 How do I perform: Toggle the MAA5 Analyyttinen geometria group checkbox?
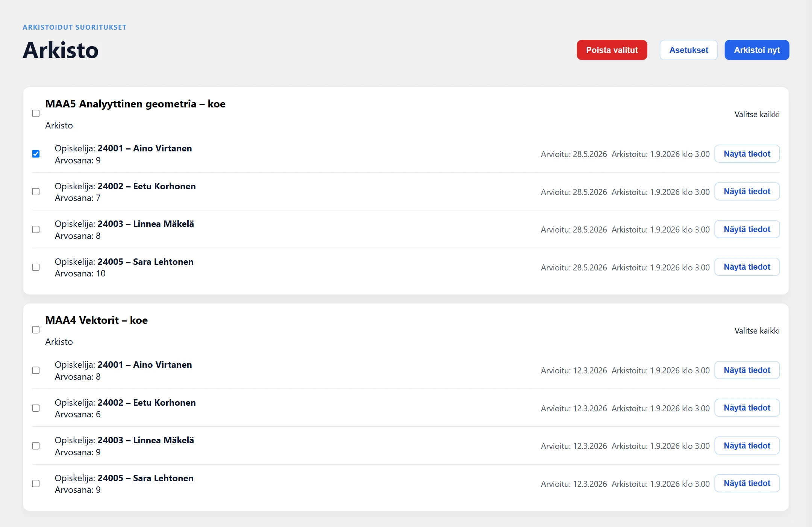pyautogui.click(x=36, y=113)
